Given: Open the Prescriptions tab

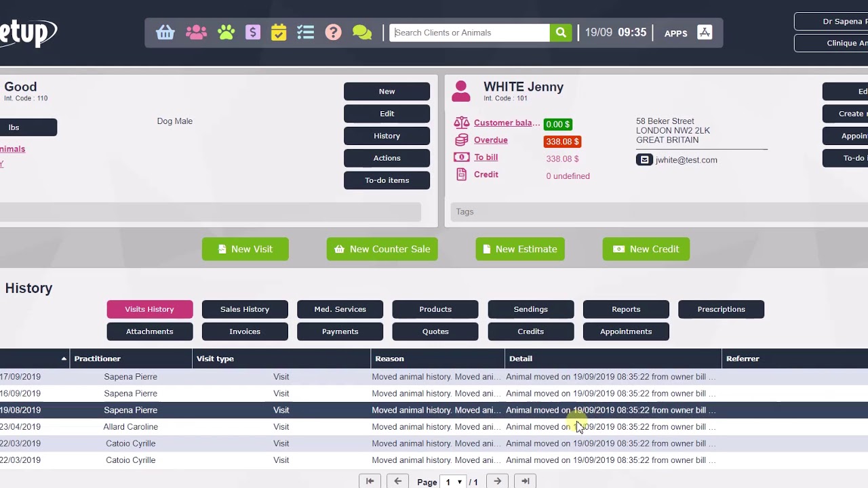Looking at the screenshot, I should point(721,309).
